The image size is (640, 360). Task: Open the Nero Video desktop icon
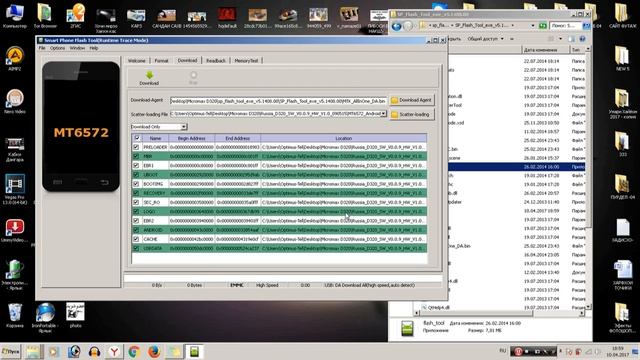[x=15, y=101]
